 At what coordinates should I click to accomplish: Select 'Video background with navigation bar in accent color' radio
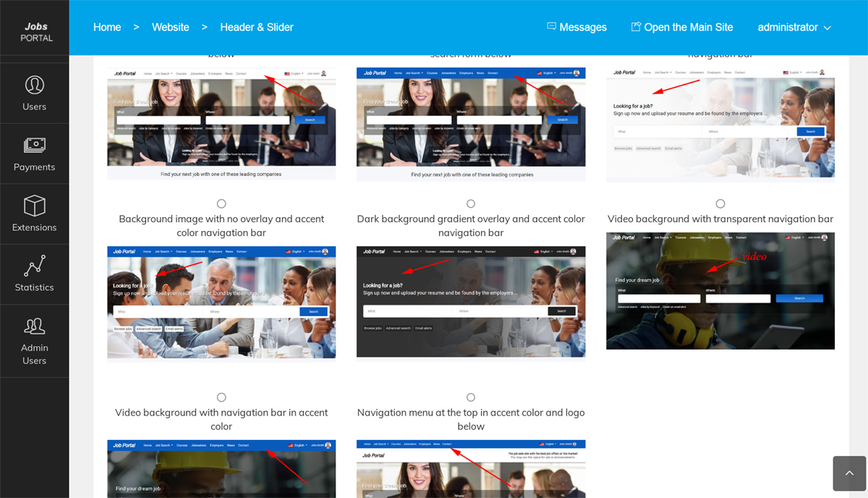[x=221, y=397]
